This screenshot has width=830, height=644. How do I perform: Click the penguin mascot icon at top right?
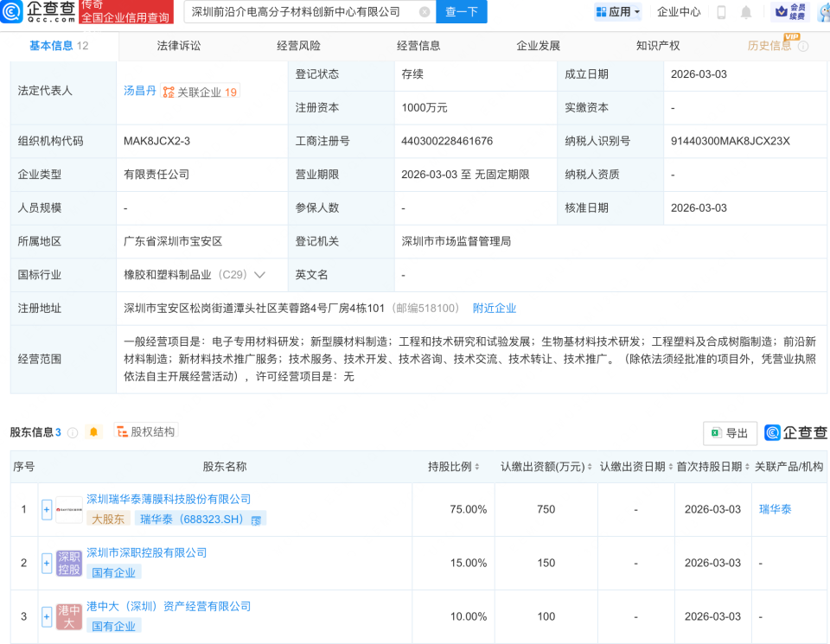(823, 12)
